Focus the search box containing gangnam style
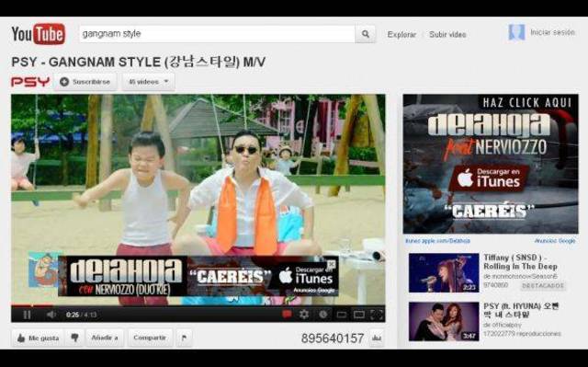The width and height of the screenshot is (588, 367). coord(217,34)
